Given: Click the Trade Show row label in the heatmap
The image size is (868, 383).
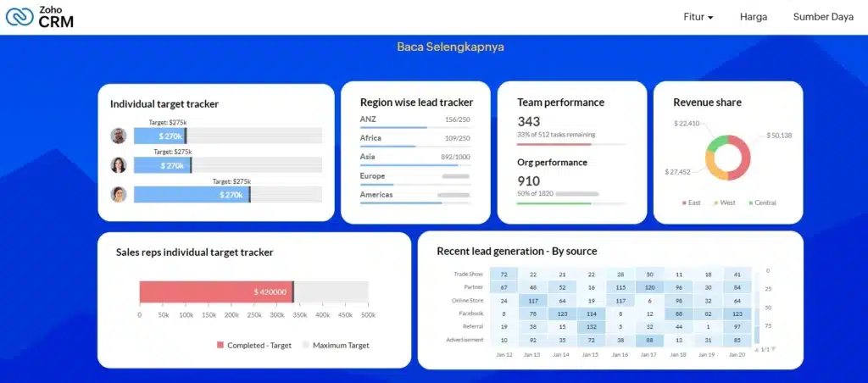Looking at the screenshot, I should 468,275.
